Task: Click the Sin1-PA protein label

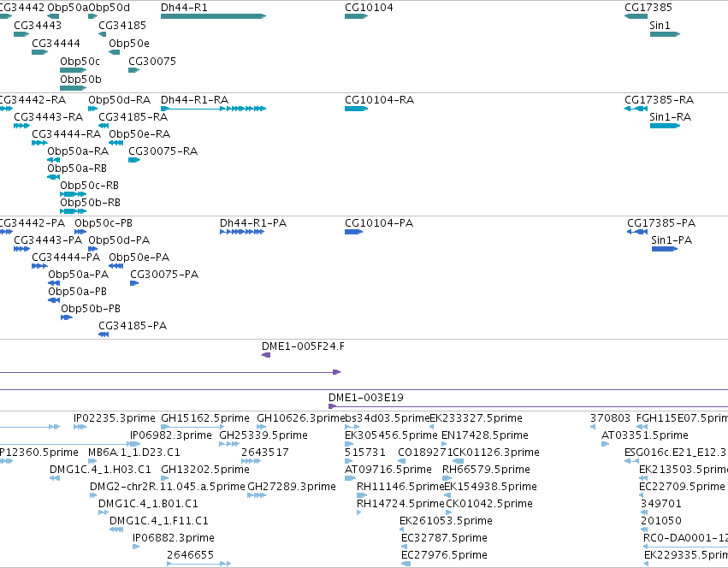Action: tap(672, 240)
